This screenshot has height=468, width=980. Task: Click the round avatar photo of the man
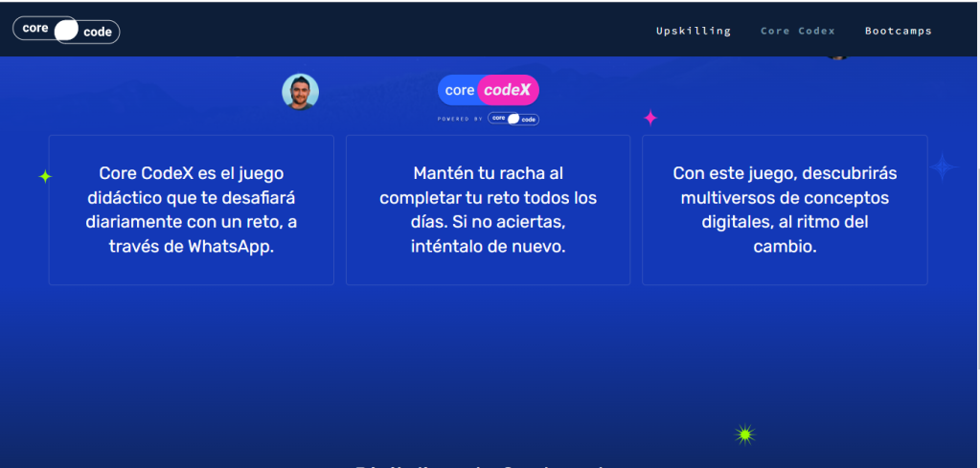tap(300, 92)
